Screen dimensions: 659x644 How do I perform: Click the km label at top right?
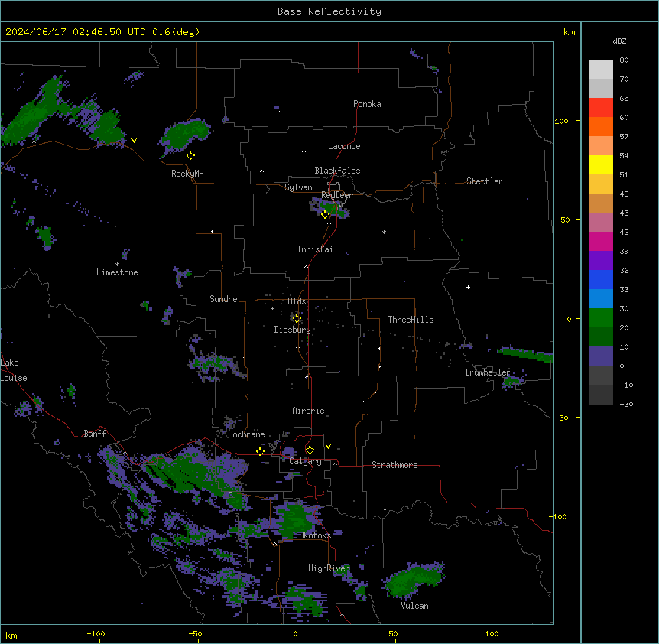(570, 32)
